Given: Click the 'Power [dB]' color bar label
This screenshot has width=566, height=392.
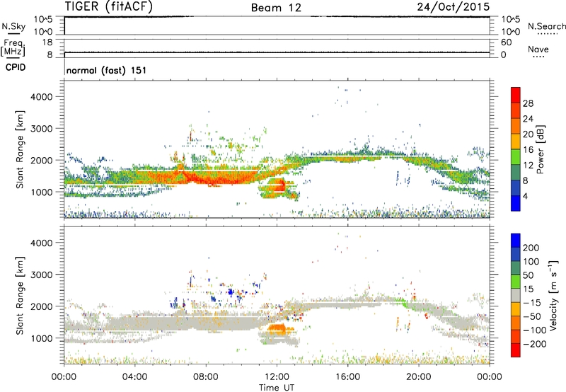Looking at the screenshot, I should coord(540,149).
